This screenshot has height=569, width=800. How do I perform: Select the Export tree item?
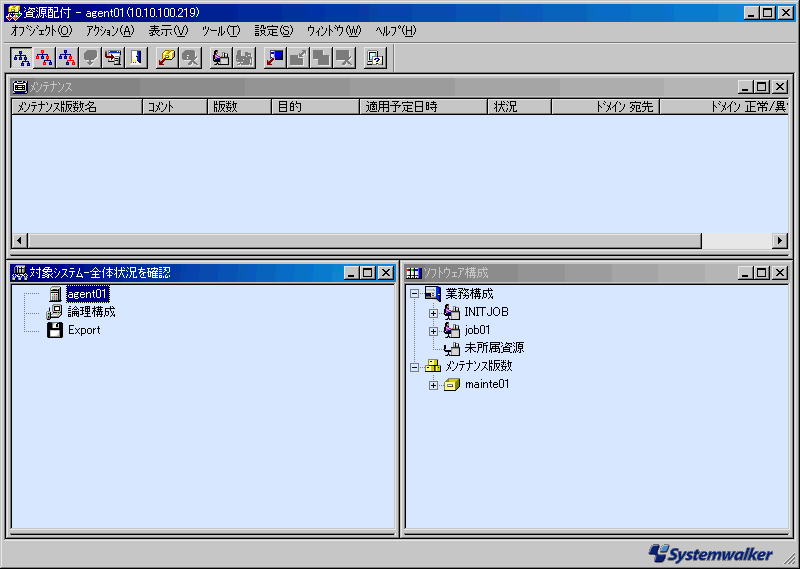pyautogui.click(x=84, y=330)
